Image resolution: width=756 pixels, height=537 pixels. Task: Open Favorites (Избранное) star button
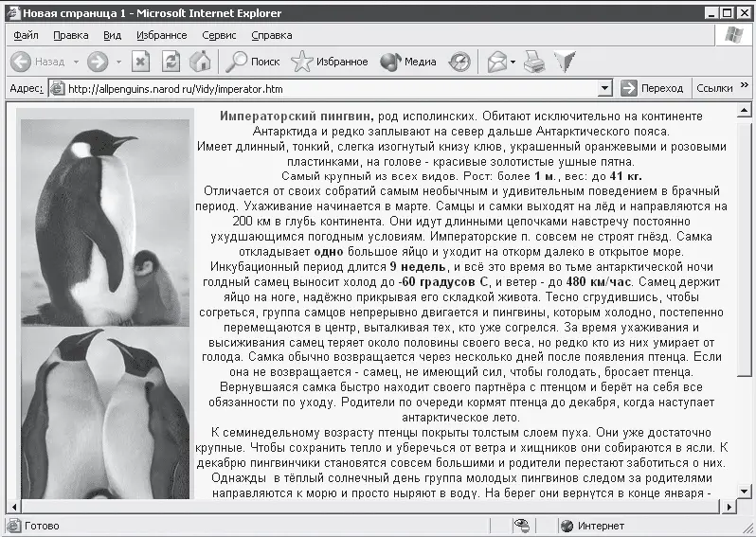(x=330, y=62)
